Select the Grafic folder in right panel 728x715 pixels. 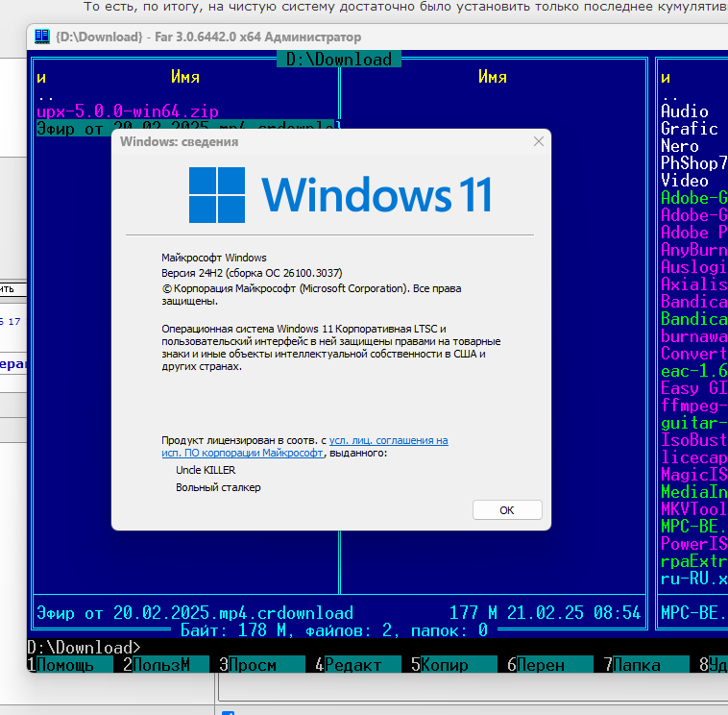[689, 129]
